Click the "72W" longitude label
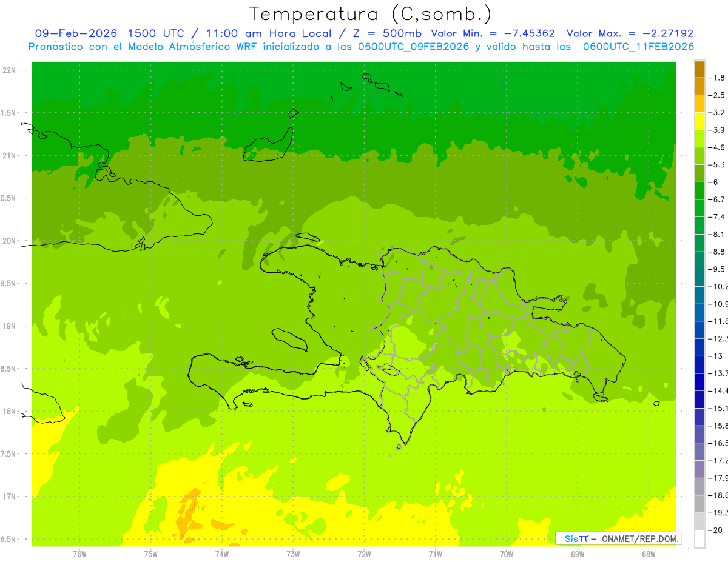 click(364, 554)
